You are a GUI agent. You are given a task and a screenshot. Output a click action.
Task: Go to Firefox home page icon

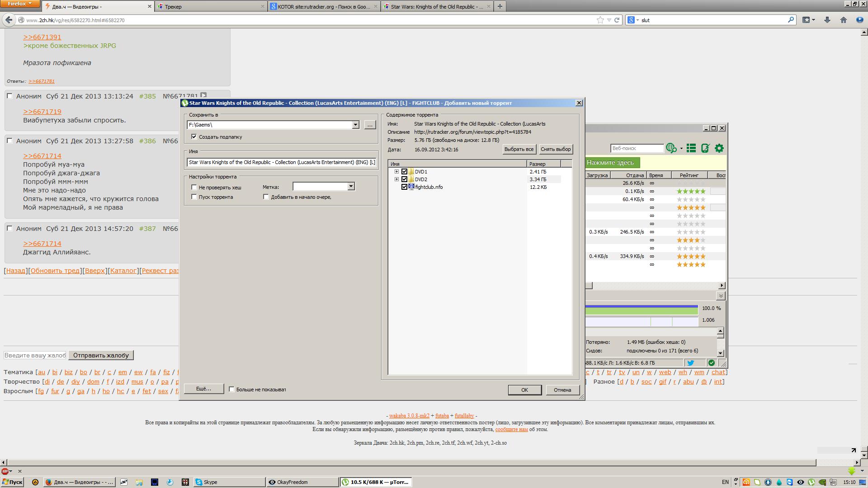[844, 20]
